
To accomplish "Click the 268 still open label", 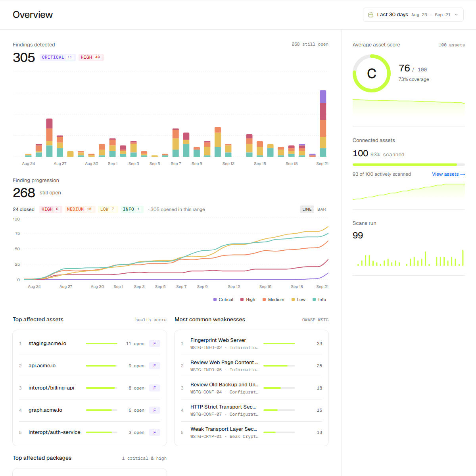I will [310, 44].
